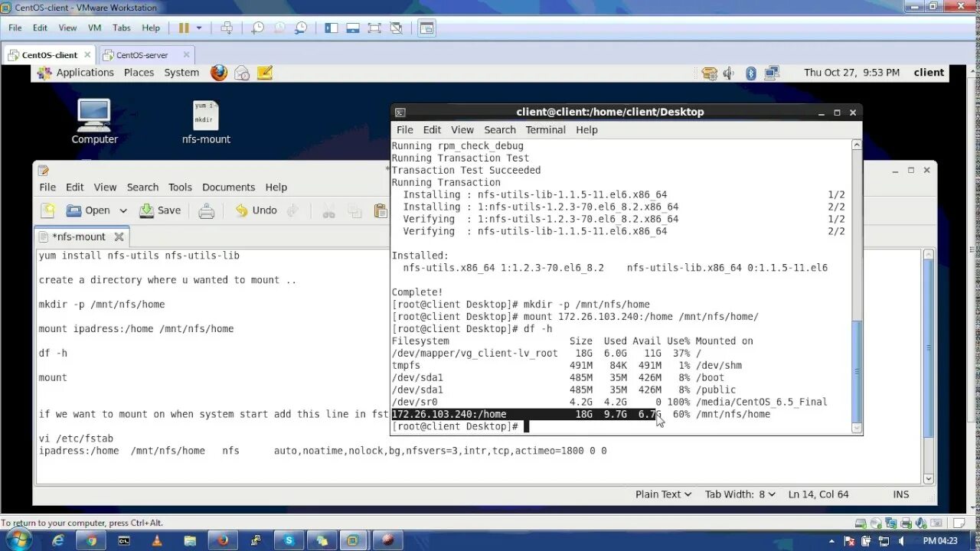Viewport: 980px width, 551px height.
Task: Click the volume speaker icon in GNOME panel
Action: (x=728, y=73)
